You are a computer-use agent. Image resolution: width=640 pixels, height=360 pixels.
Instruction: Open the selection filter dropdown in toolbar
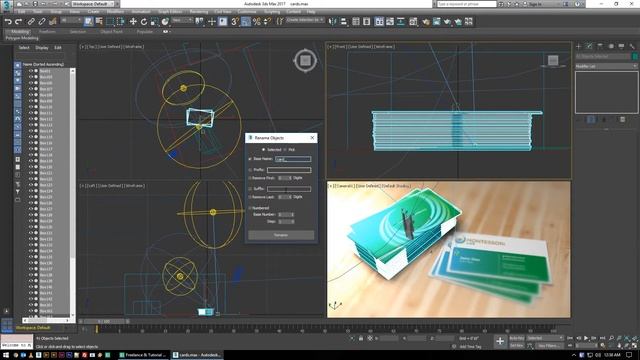pyautogui.click(x=71, y=20)
